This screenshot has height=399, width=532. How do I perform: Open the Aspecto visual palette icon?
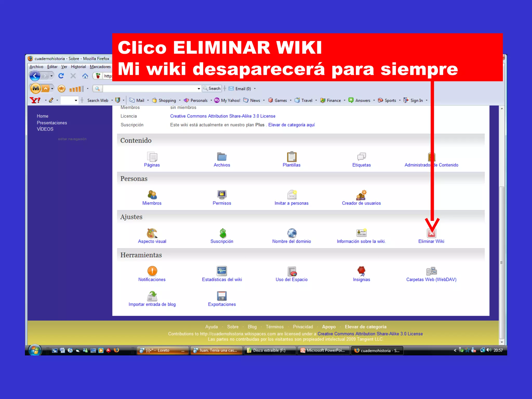tap(152, 233)
